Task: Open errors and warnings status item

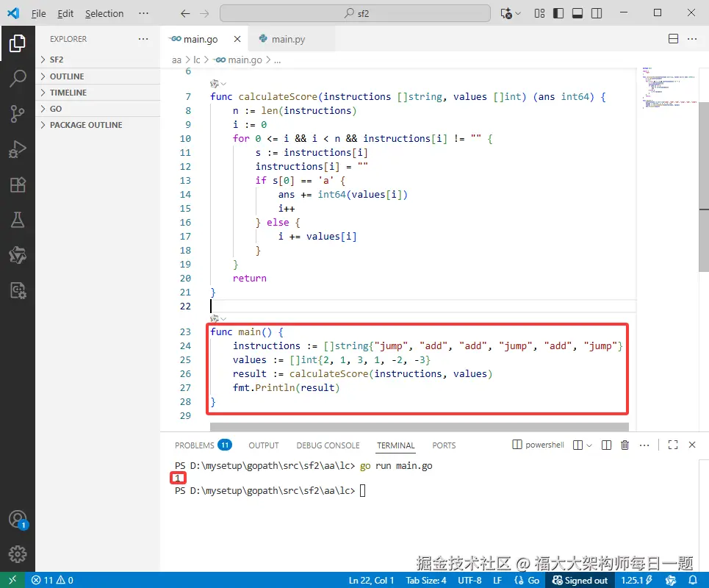Action: click(x=52, y=580)
